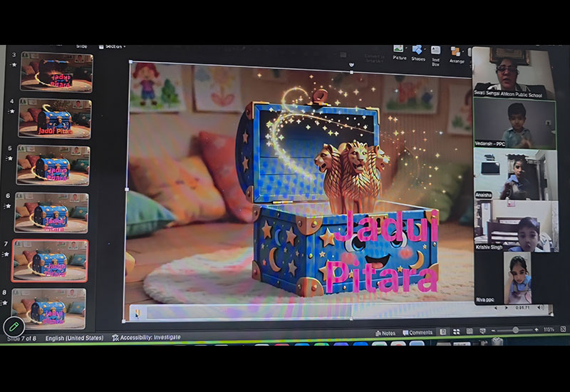Click the rotation handle above the slide
The image size is (570, 392).
351,65
